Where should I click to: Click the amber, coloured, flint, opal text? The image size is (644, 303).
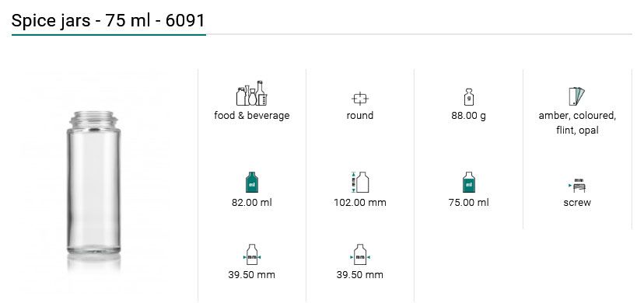577,123
